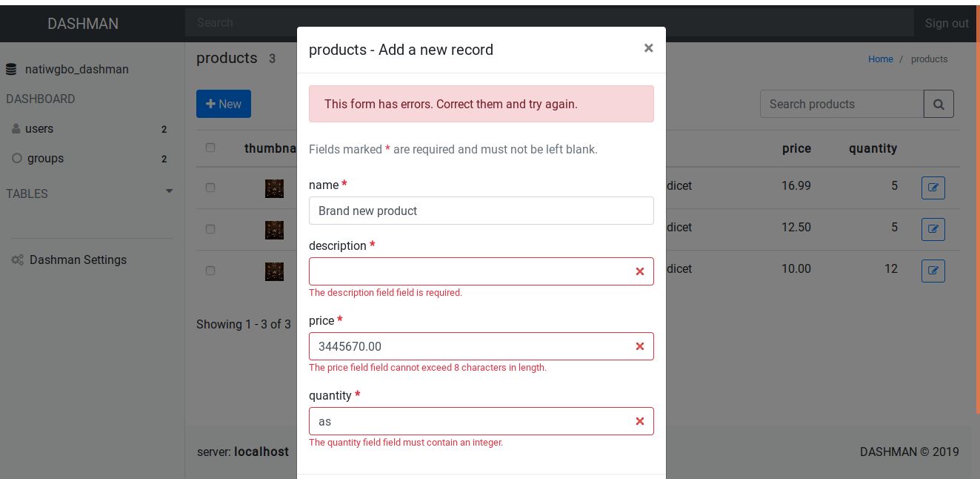Click the blue New button

pos(224,105)
